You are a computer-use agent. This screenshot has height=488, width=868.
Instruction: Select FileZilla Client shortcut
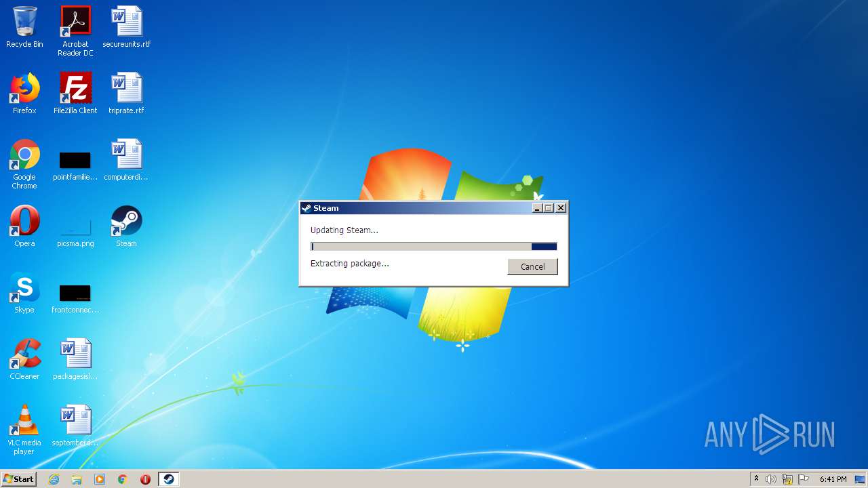[x=75, y=94]
